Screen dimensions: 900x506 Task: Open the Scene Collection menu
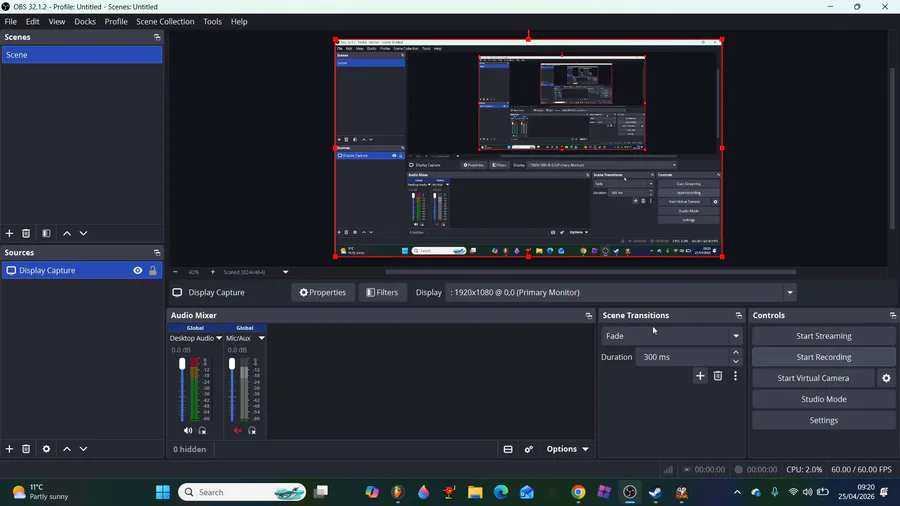click(165, 21)
